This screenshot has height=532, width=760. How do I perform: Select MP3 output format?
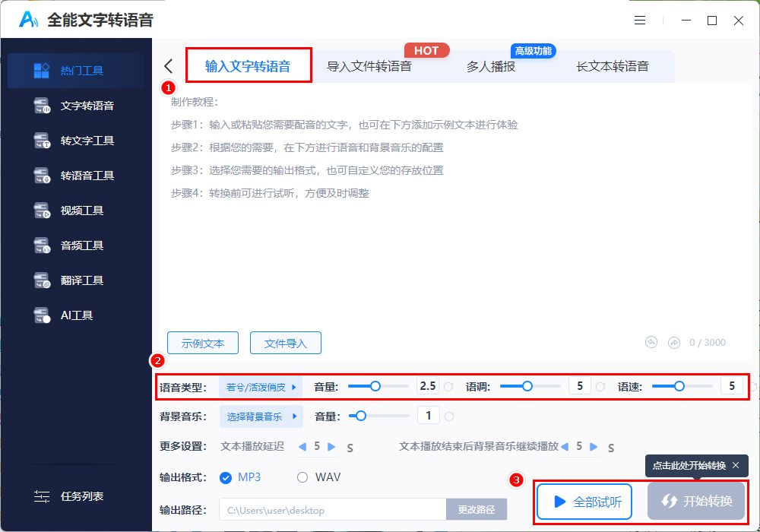tap(226, 478)
